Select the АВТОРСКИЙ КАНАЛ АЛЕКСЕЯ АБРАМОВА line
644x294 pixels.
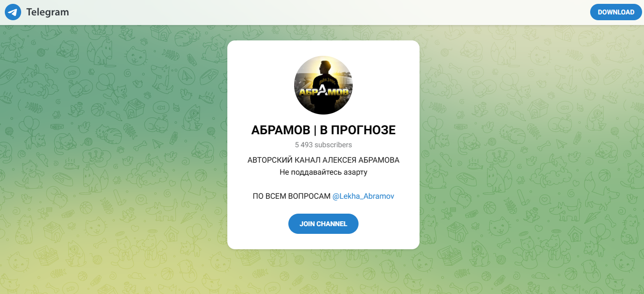tap(323, 160)
